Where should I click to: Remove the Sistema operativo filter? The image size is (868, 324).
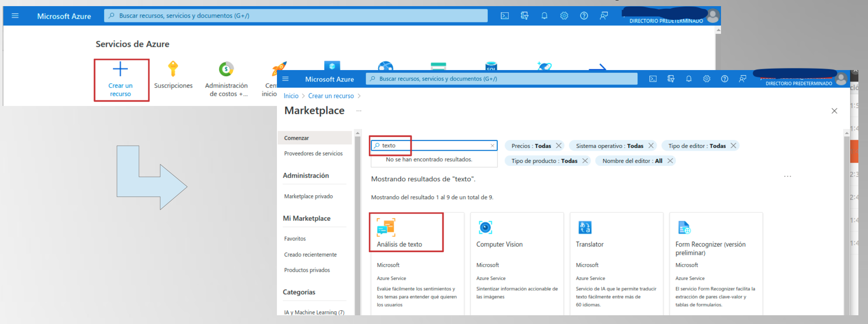[x=651, y=146]
